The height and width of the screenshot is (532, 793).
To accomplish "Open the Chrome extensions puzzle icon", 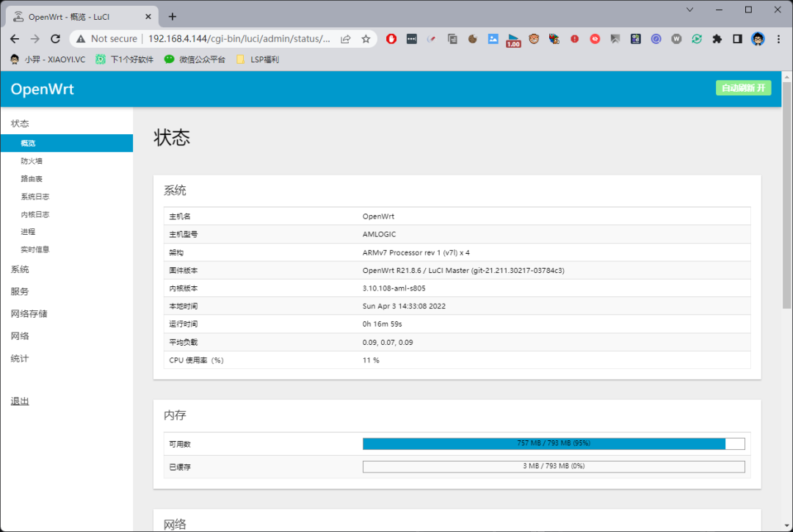I will (x=717, y=39).
